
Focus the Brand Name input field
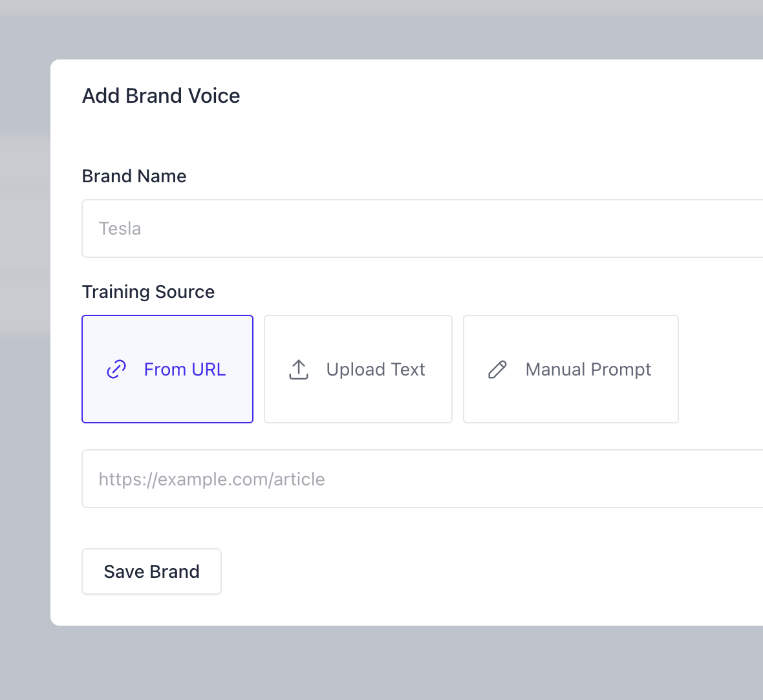(x=422, y=228)
